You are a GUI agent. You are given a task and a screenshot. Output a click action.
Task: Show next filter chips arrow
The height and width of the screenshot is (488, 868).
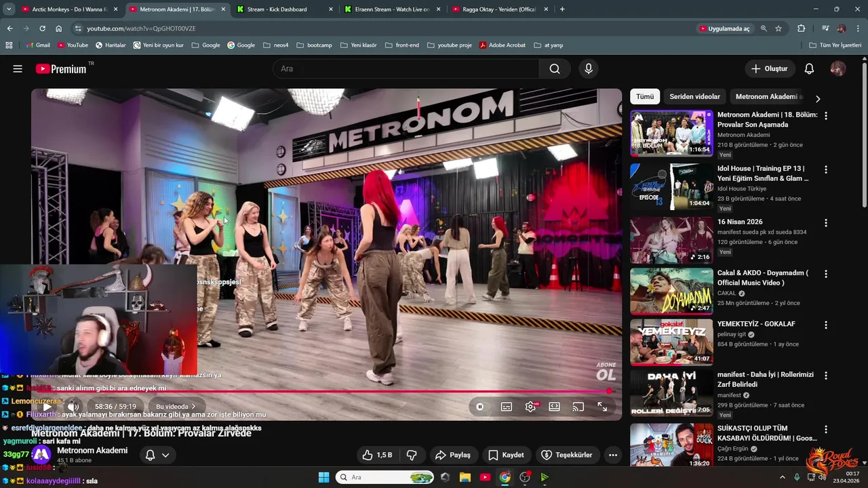(x=818, y=98)
